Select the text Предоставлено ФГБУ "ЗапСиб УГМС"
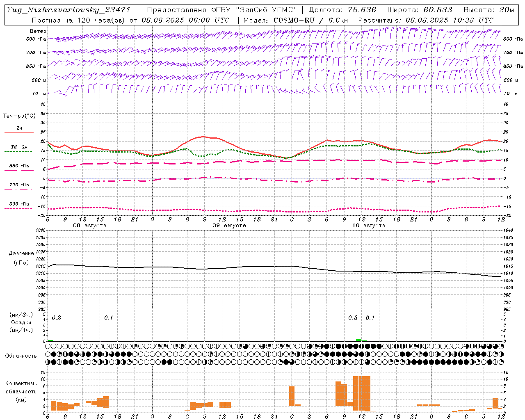This screenshot has width=525, height=420. pyautogui.click(x=221, y=10)
